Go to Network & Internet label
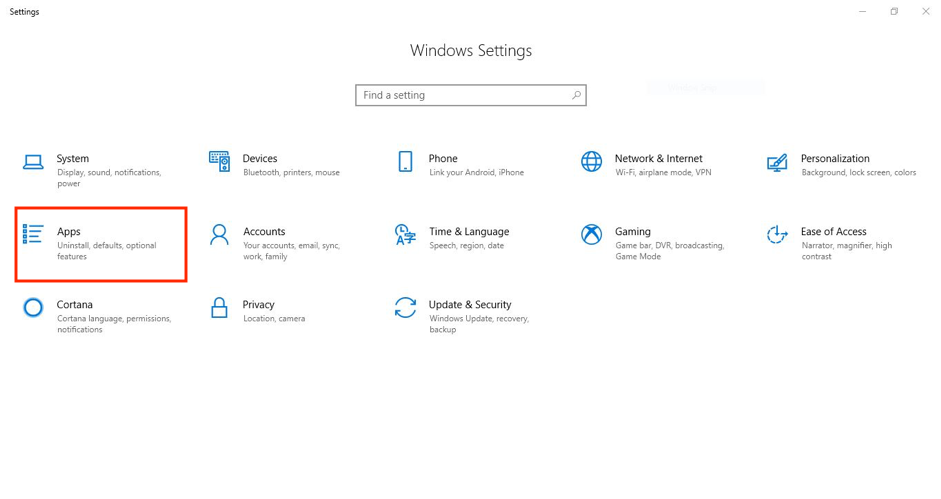 [x=658, y=159]
